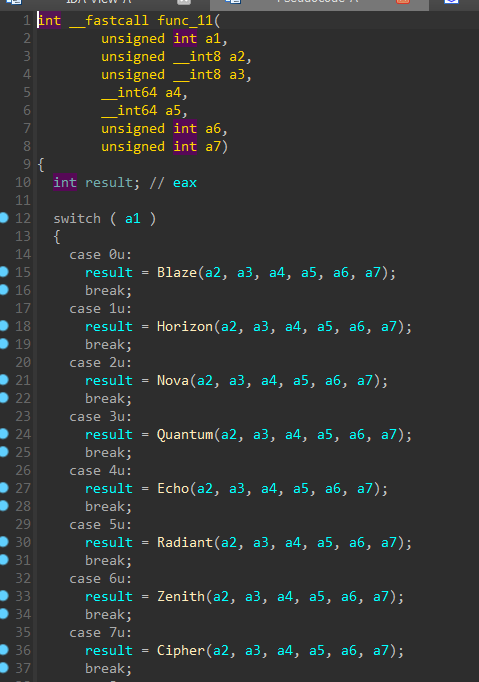Follow the Horizon function name
The image size is (479, 682).
click(185, 326)
